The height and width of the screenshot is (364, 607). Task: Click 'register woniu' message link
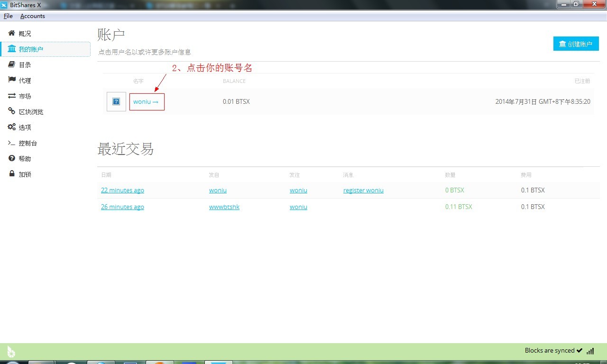point(363,190)
